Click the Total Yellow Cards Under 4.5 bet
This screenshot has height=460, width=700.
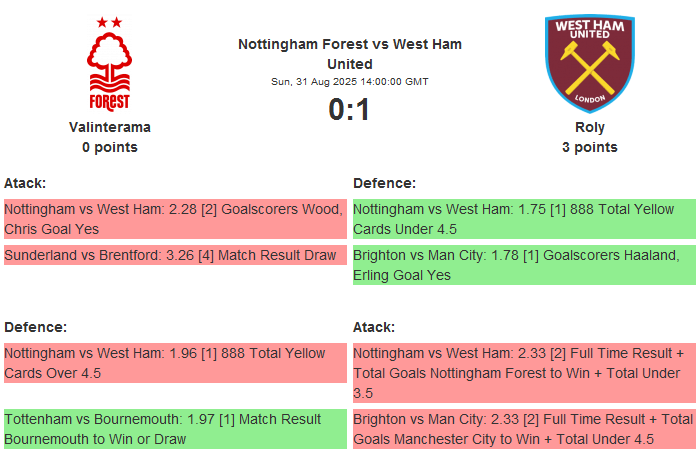click(524, 219)
